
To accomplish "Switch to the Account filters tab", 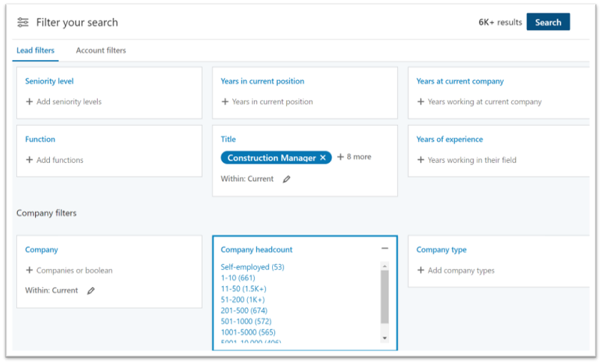I will tap(101, 51).
